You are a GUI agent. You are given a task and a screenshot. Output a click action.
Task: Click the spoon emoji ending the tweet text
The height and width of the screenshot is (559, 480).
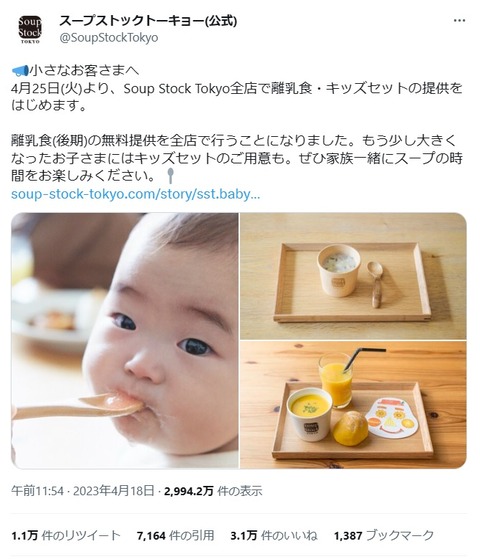tap(171, 176)
